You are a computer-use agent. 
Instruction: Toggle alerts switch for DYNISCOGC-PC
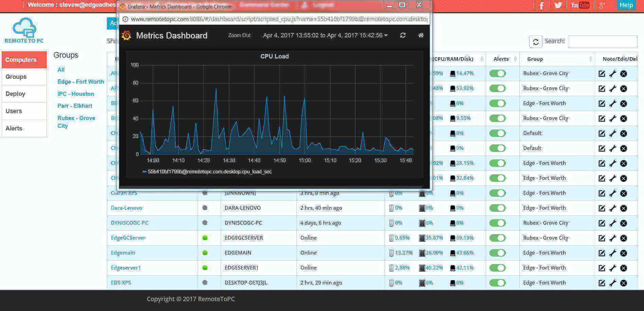(498, 223)
